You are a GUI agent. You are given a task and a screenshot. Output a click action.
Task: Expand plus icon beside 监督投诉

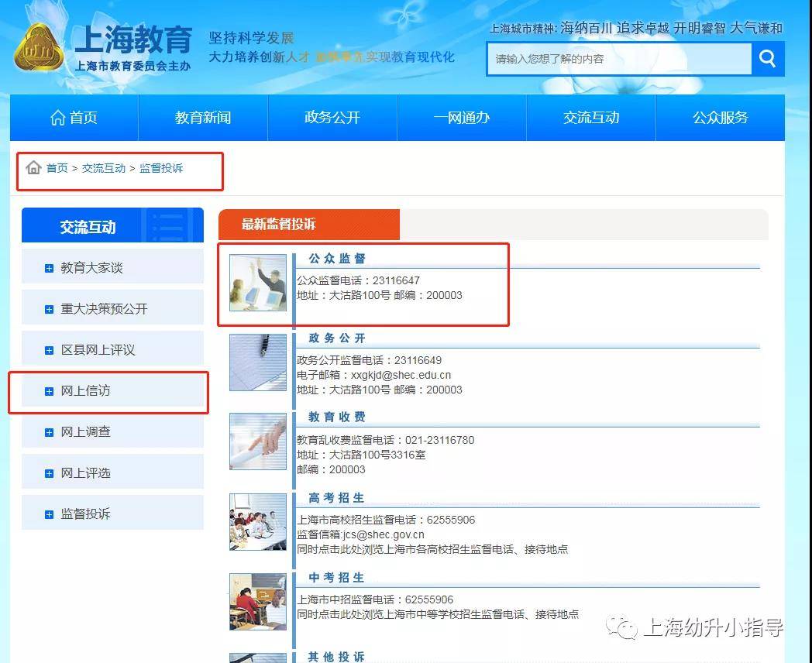(x=49, y=514)
